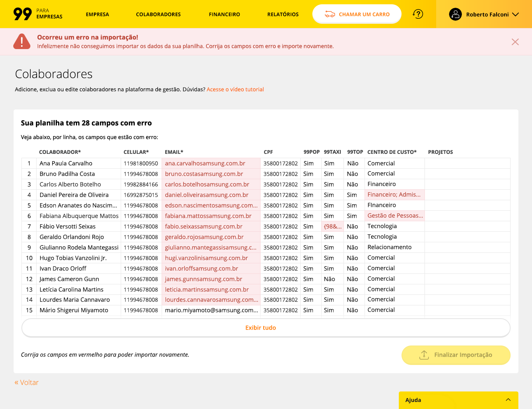The width and height of the screenshot is (532, 409).
Task: Click the name Fábio Versotti Seixas
Action: coord(68,226)
